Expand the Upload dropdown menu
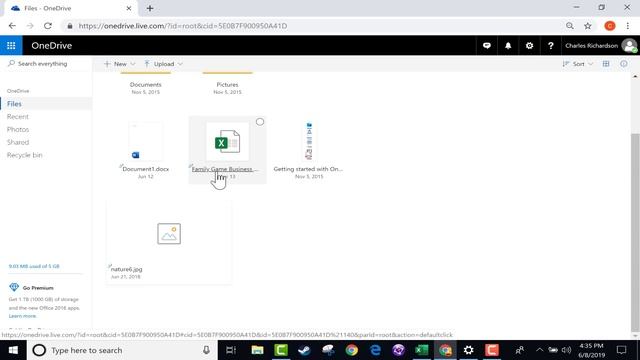This screenshot has width=640, height=360. click(x=163, y=64)
